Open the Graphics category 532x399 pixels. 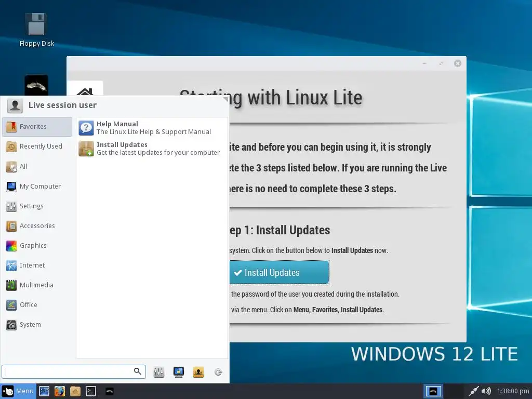coord(37,245)
